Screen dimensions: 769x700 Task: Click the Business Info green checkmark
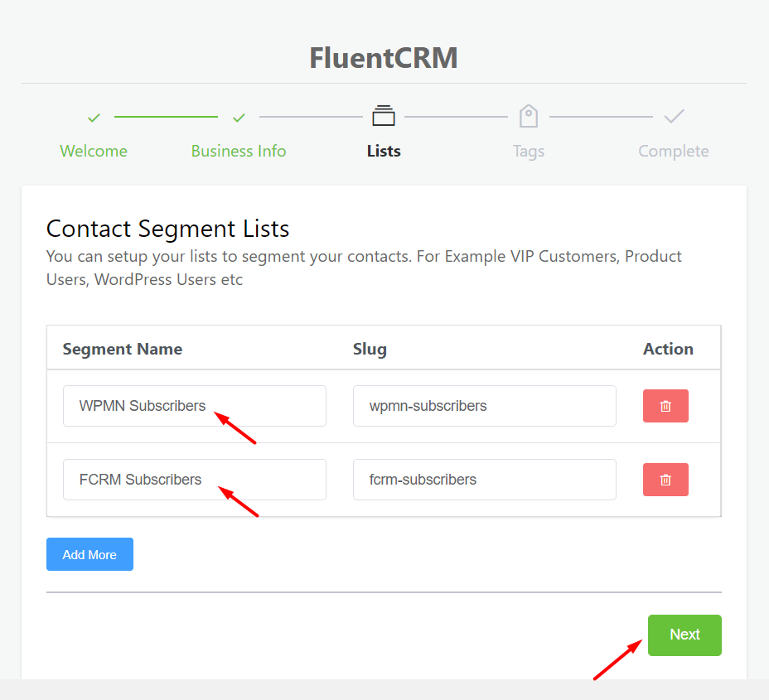pyautogui.click(x=239, y=118)
